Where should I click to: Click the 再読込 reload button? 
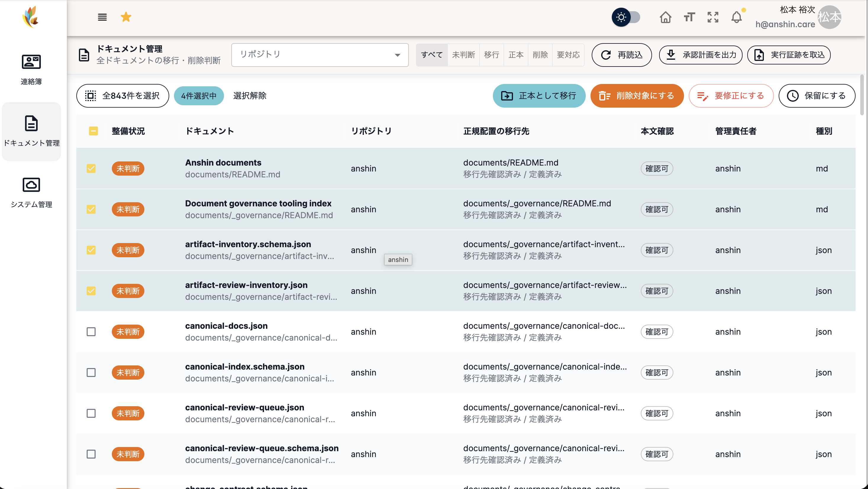(x=621, y=55)
